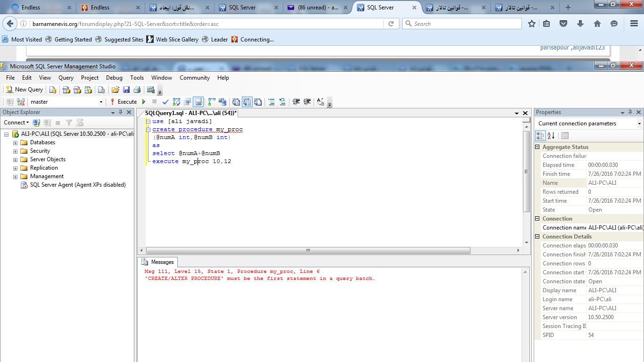Click Analysis Services XMLA Query icon
644x362 pixels.
pyautogui.click(x=88, y=90)
